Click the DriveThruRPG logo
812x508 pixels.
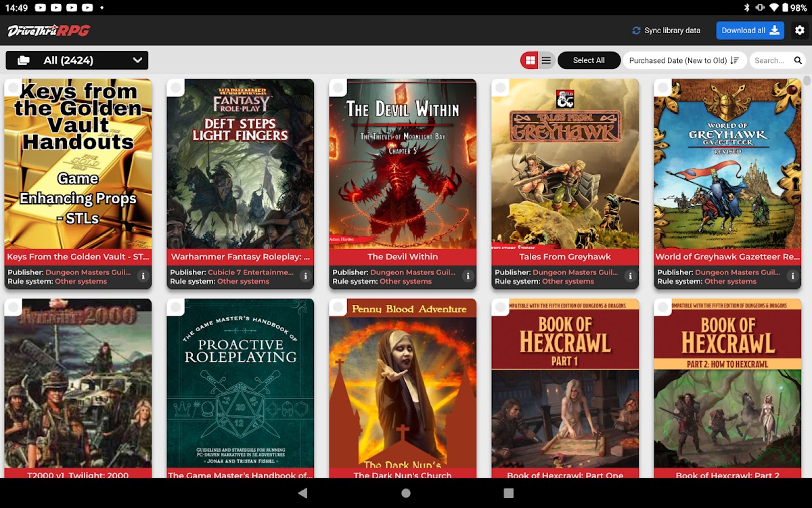click(49, 30)
